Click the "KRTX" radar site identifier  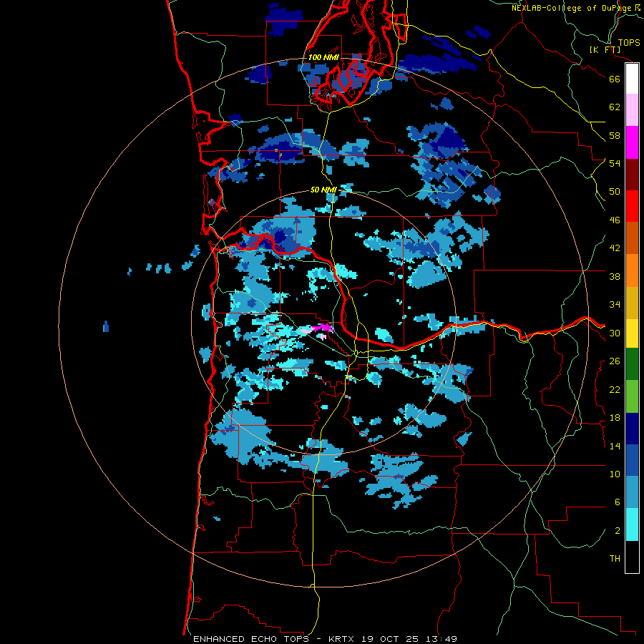(x=341, y=639)
